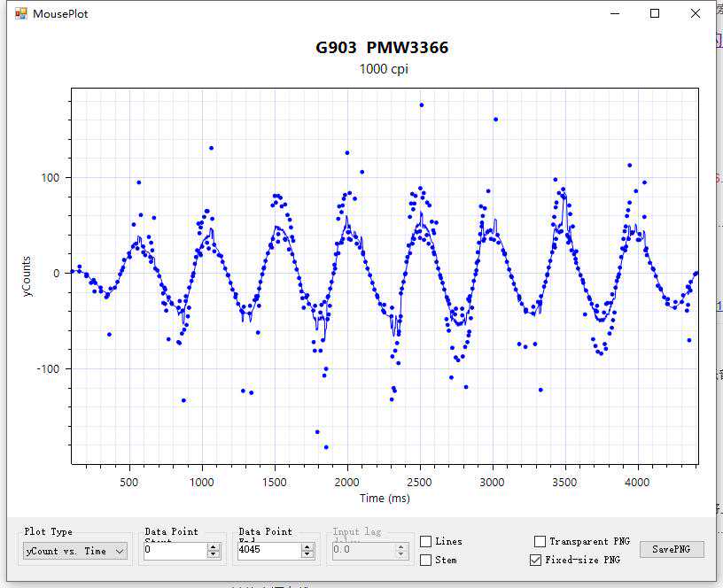Click the 1000 cpi subtitle text

point(383,69)
